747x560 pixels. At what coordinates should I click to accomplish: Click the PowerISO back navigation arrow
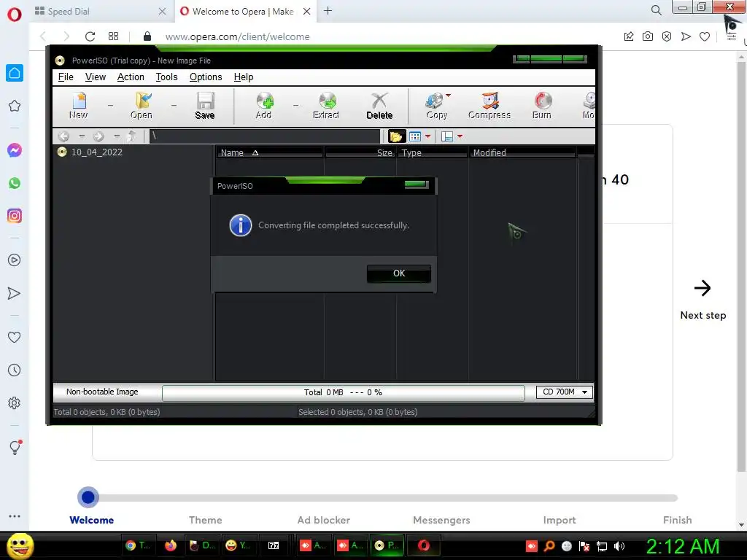pyautogui.click(x=63, y=136)
